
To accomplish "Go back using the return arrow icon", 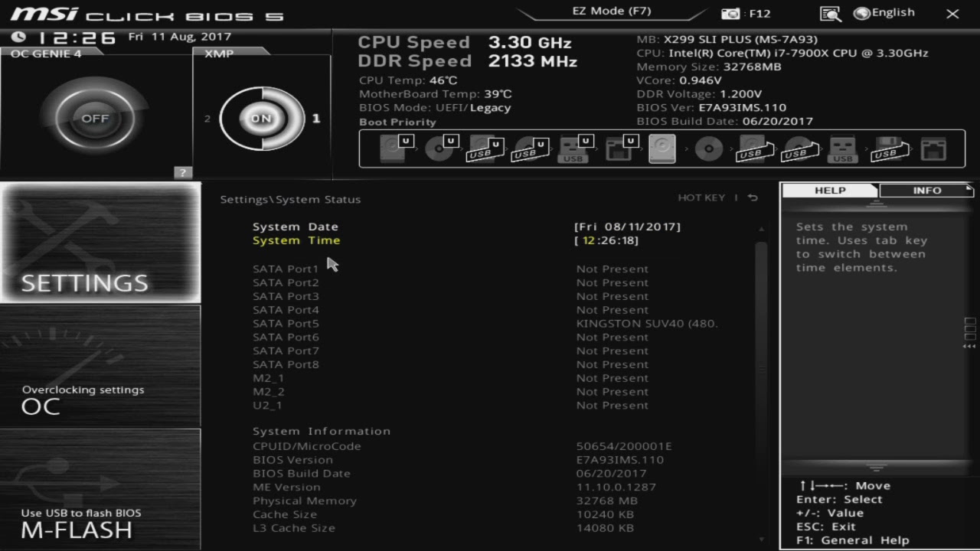I will [753, 198].
